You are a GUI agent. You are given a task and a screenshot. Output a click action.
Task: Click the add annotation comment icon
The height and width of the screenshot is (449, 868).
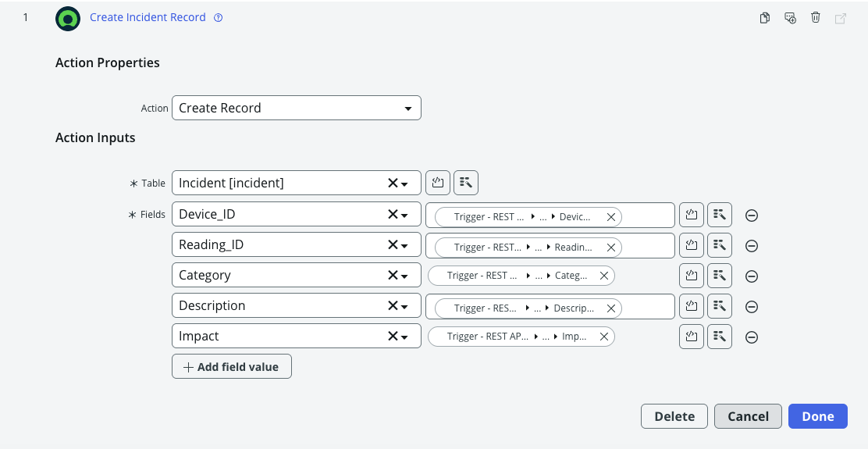coord(791,18)
